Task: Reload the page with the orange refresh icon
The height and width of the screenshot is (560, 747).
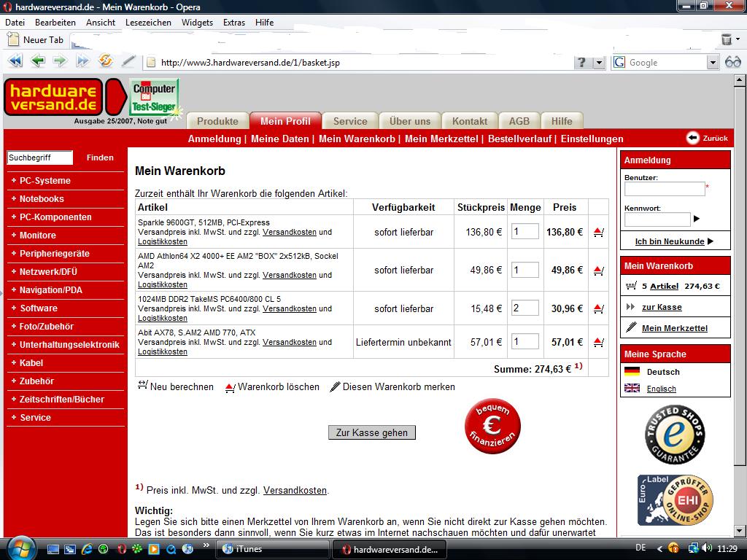Action: pyautogui.click(x=105, y=61)
